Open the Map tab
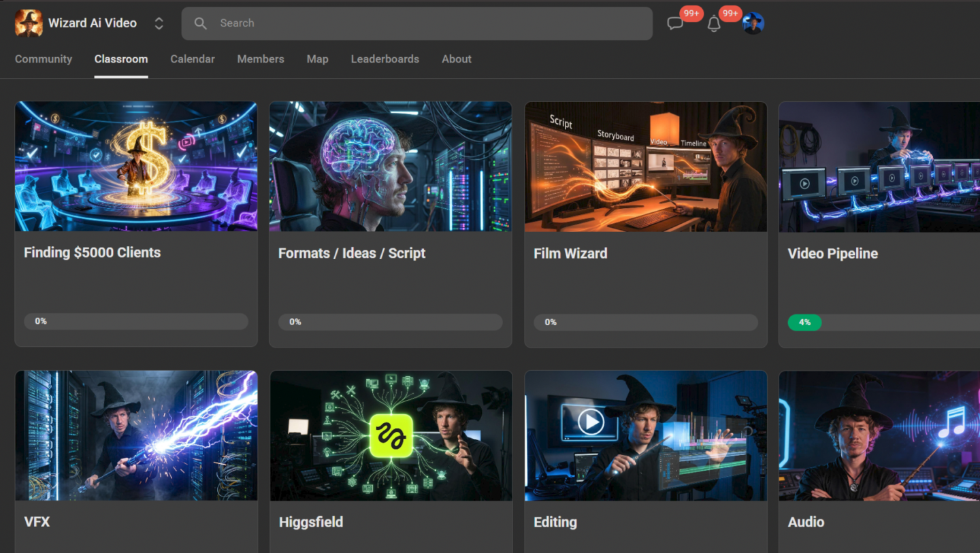 pos(318,59)
